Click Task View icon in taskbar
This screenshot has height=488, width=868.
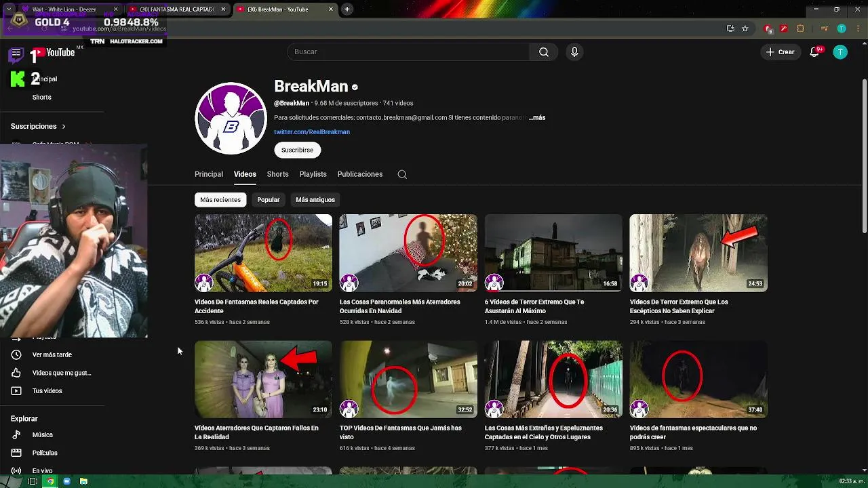[x=32, y=481]
